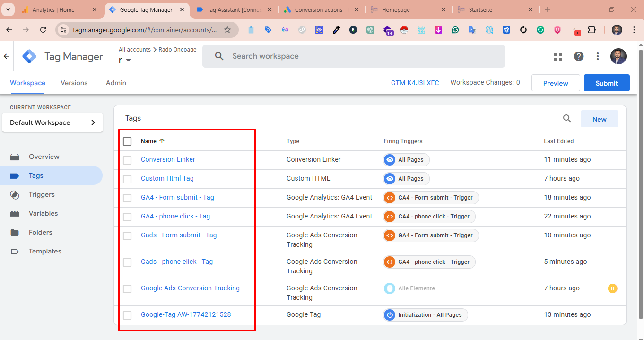This screenshot has height=340, width=644.
Task: Click the All accounts breadcrumb link
Action: click(135, 49)
